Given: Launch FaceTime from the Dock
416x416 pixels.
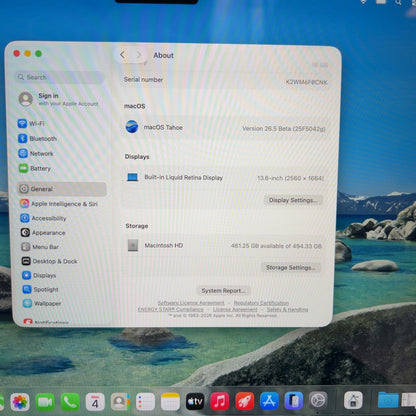Looking at the screenshot, I should click(45, 402).
